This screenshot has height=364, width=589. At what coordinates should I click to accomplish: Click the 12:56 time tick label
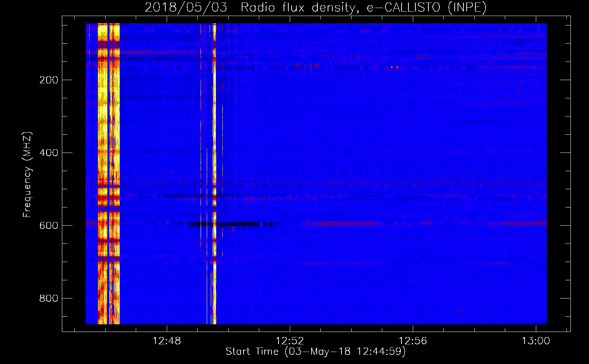(x=413, y=341)
